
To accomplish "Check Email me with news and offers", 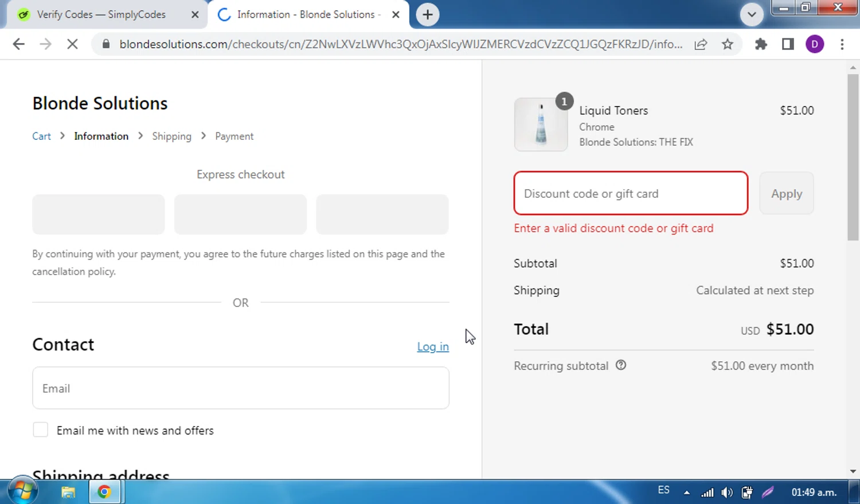I will pyautogui.click(x=41, y=430).
